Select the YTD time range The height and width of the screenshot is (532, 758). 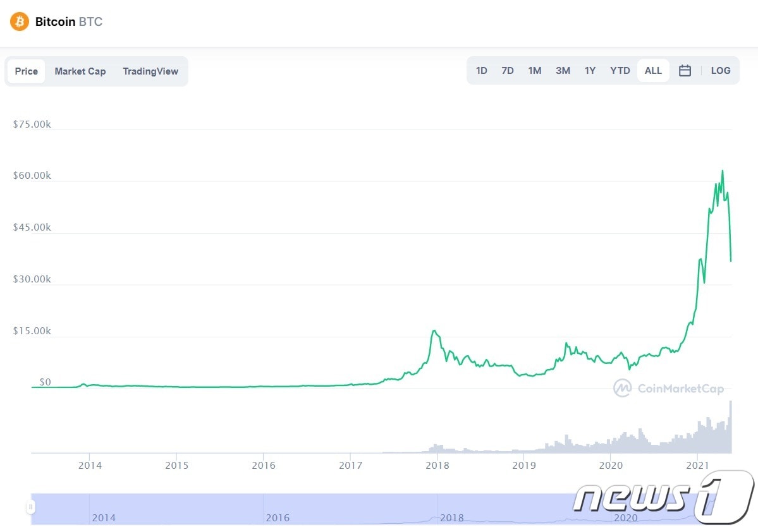pyautogui.click(x=620, y=71)
